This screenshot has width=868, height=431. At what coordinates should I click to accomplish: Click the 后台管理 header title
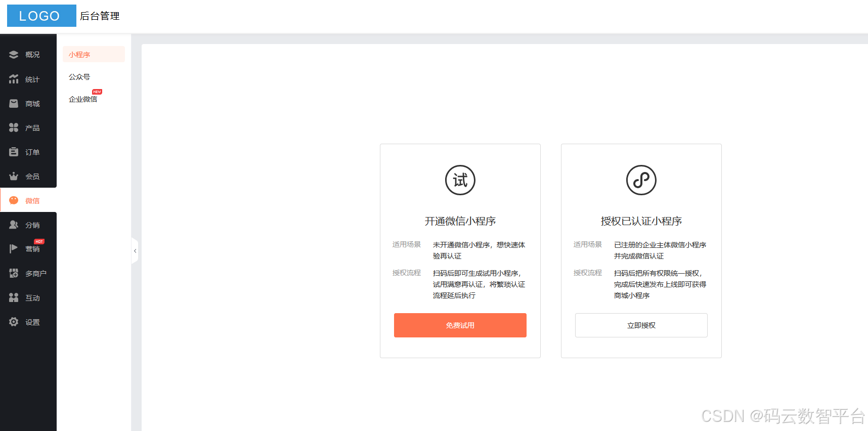pos(100,16)
